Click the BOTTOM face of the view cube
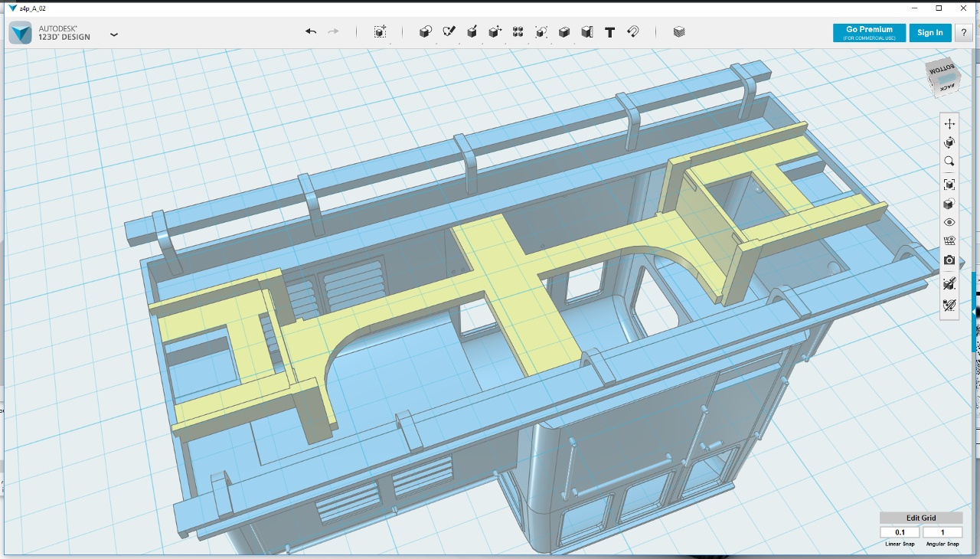Screen dimensions: 980x559 tap(942, 69)
